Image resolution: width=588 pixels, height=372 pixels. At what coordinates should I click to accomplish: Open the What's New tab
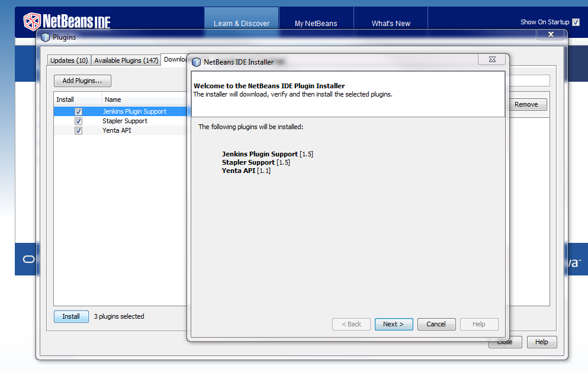pyautogui.click(x=391, y=23)
